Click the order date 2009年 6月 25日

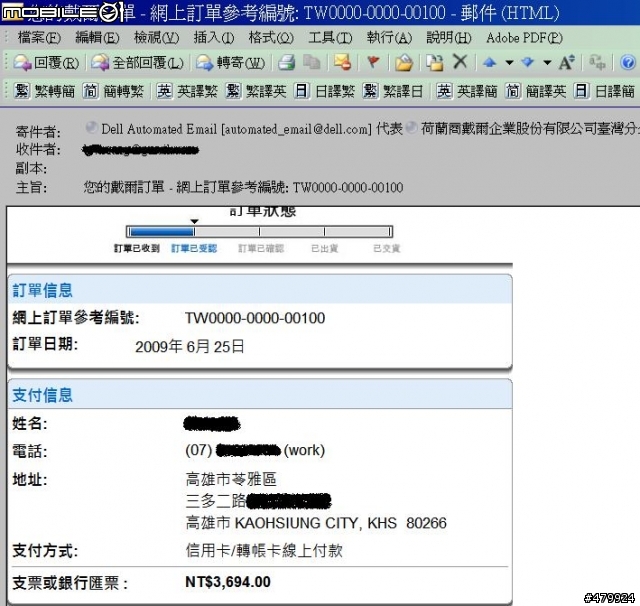[x=190, y=347]
